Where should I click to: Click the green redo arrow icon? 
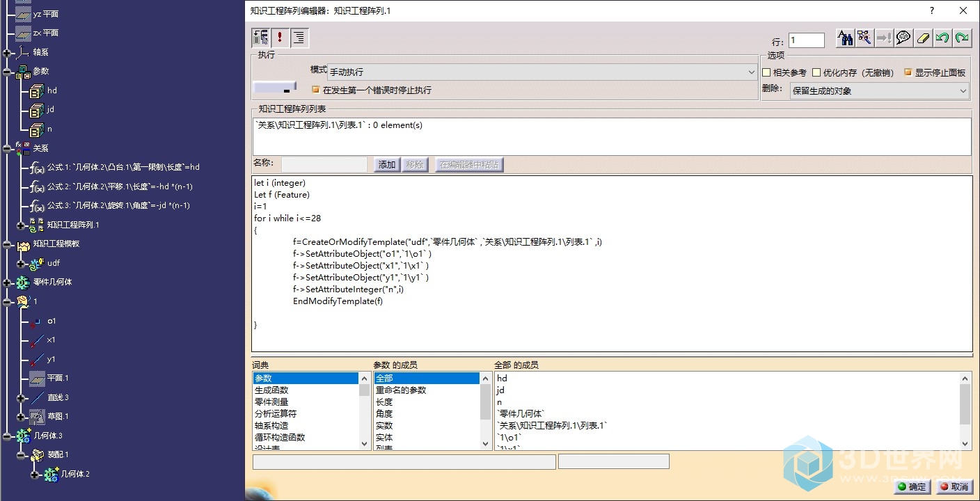(x=962, y=38)
